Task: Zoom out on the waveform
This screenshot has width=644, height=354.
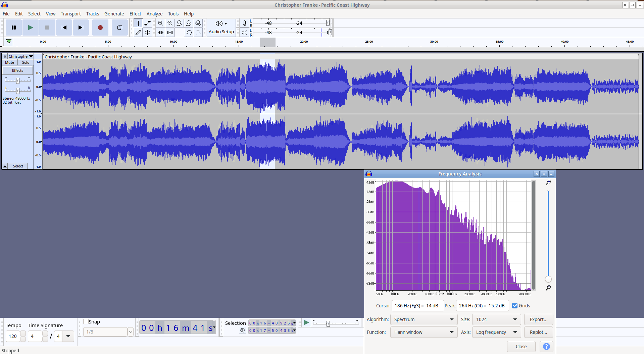Action: click(170, 23)
